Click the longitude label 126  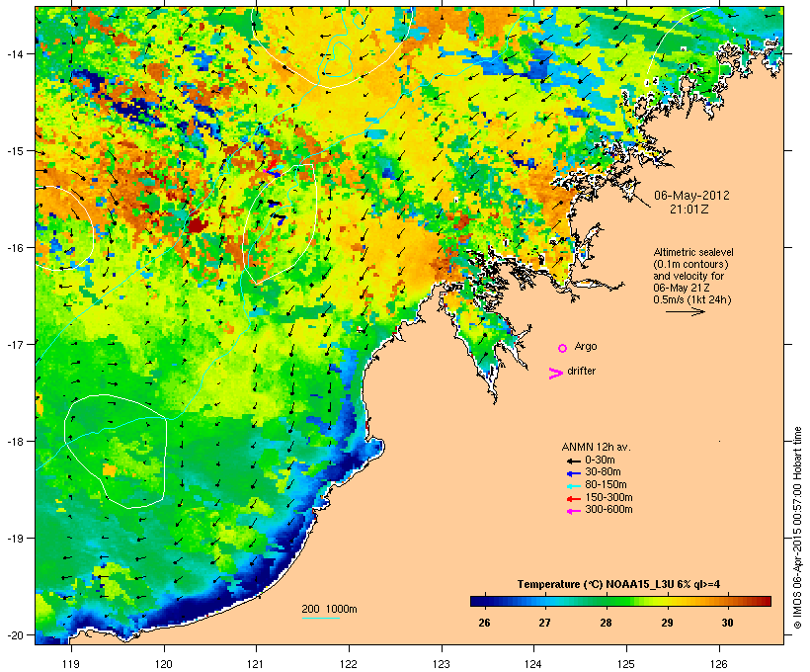click(x=719, y=664)
